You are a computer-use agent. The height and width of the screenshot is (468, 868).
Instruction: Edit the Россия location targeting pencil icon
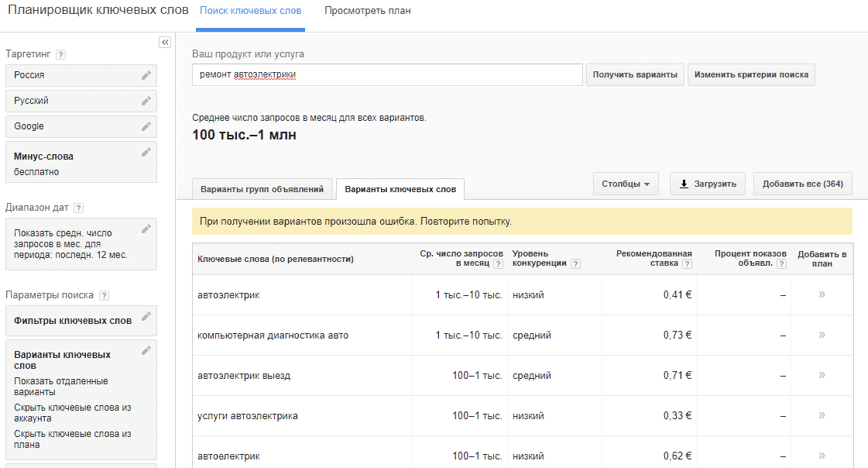point(147,74)
